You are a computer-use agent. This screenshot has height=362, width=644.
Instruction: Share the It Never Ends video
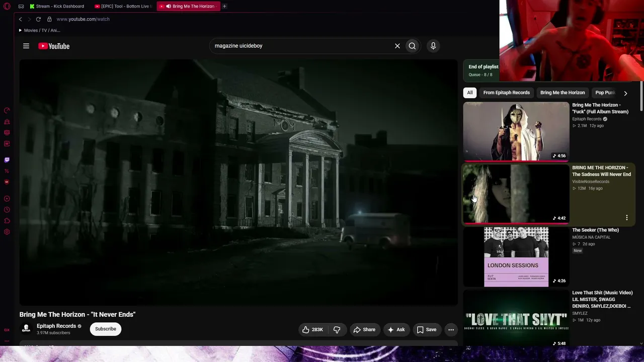tap(364, 329)
